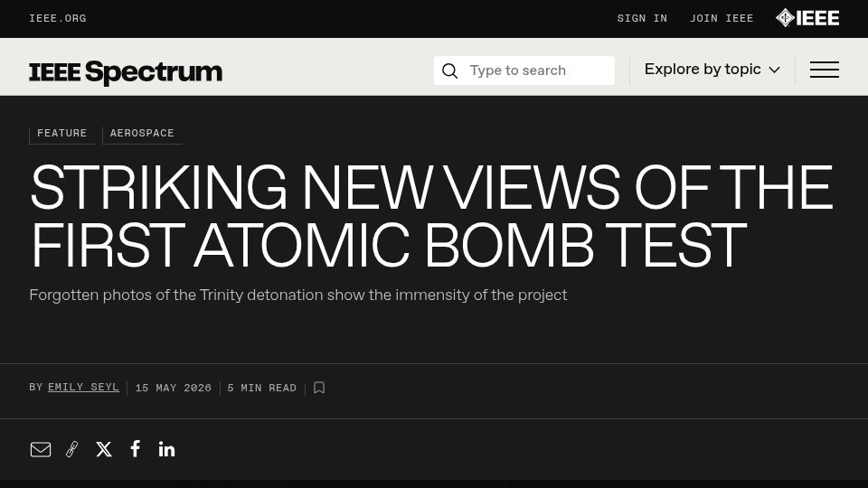Viewport: 868px width, 488px height.
Task: Share article on X
Action: [103, 449]
